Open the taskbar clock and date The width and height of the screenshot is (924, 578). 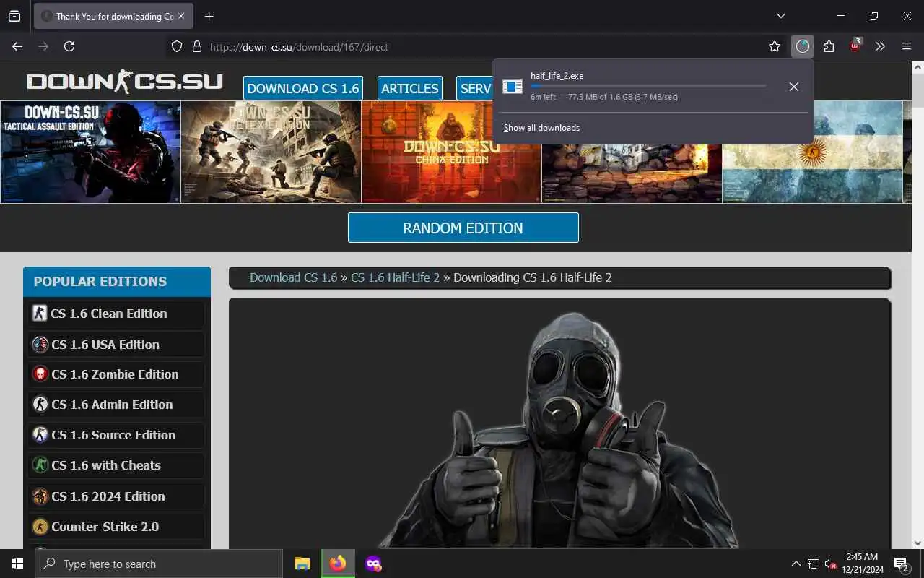[x=862, y=564]
